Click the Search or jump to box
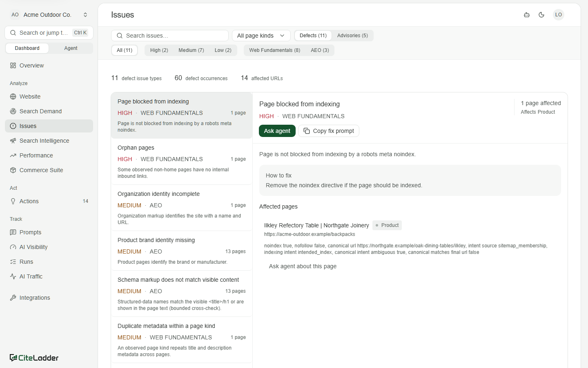Viewport: 588px width, 368px height. (x=49, y=33)
